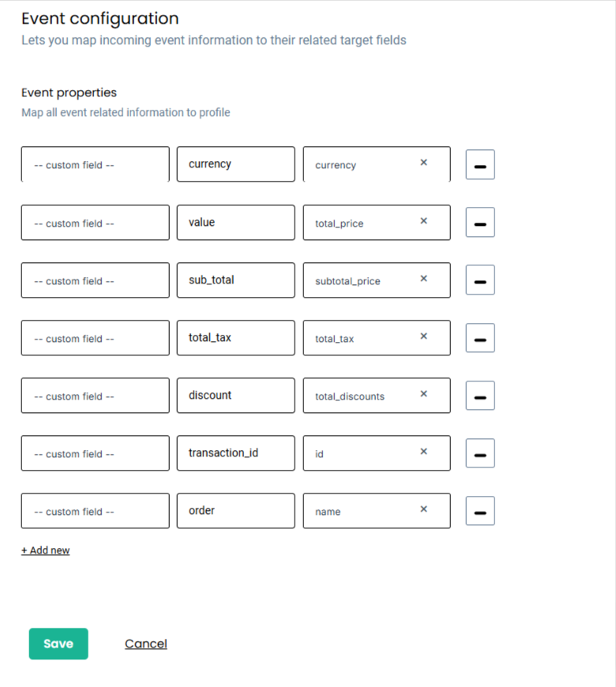The height and width of the screenshot is (687, 616).
Task: Edit the sub_total property name field
Action: (235, 280)
